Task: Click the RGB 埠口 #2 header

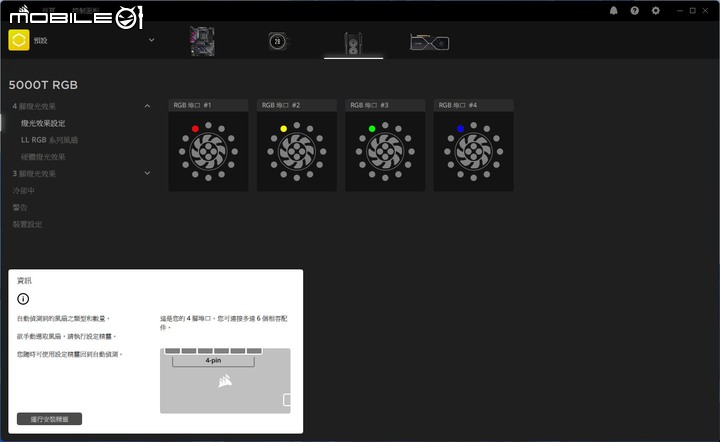Action: [297, 105]
